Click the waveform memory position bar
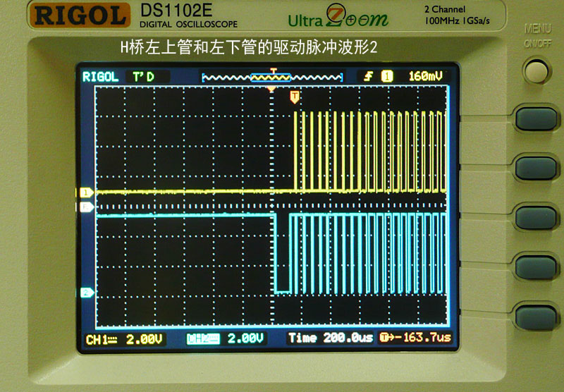Viewport: 564px width, 392px height. (x=272, y=76)
